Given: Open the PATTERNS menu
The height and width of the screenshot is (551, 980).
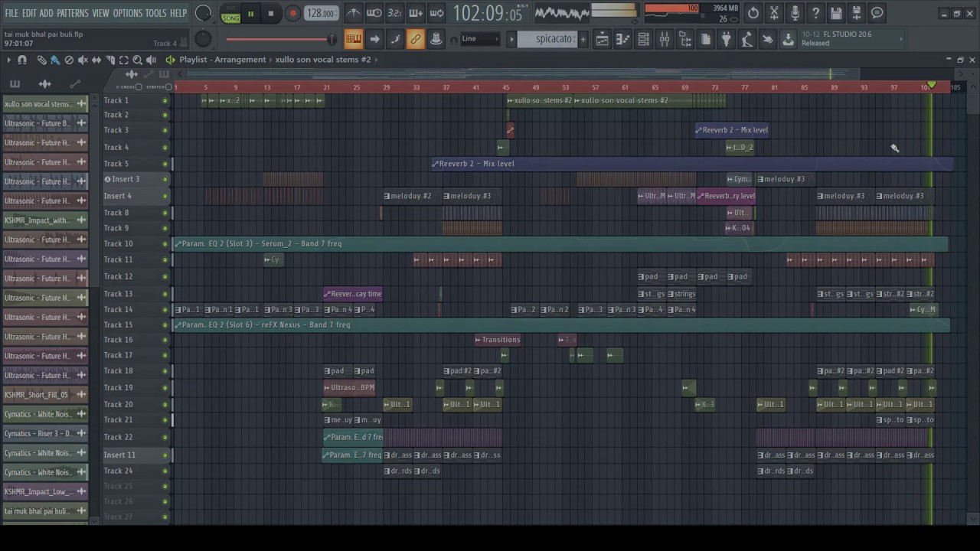Looking at the screenshot, I should point(73,13).
